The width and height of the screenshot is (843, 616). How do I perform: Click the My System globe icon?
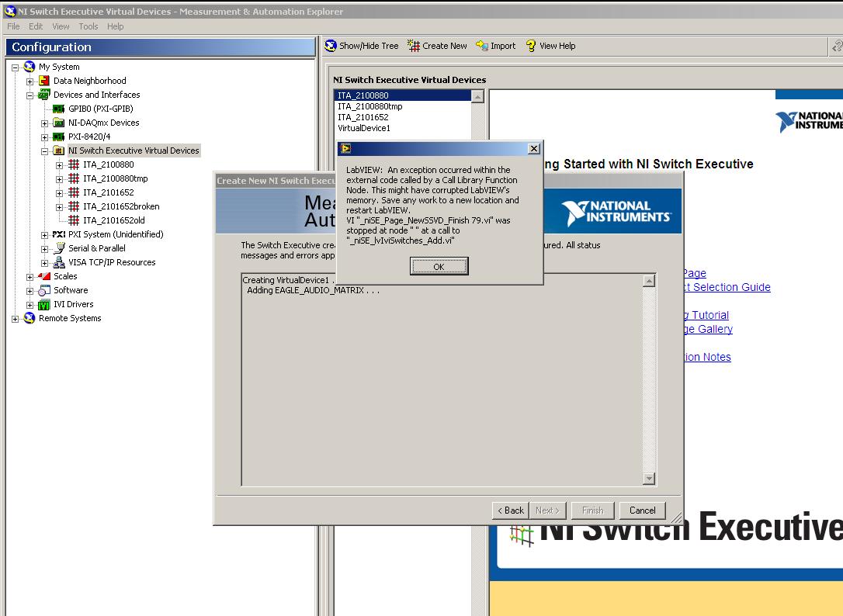(29, 67)
